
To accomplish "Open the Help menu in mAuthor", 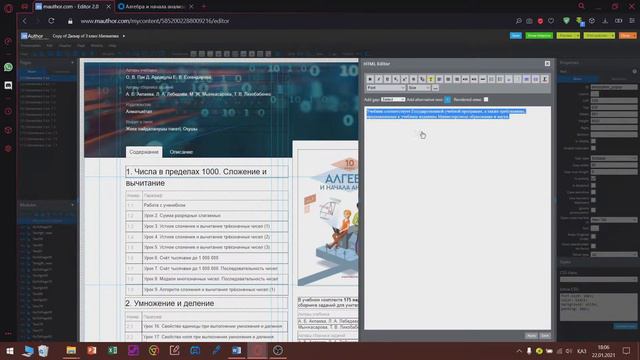I will 112,45.
